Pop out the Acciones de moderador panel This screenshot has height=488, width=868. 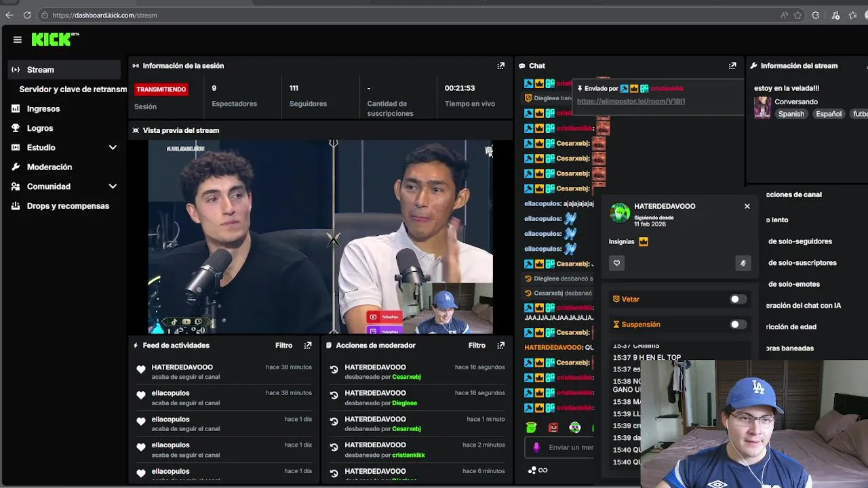coord(500,345)
